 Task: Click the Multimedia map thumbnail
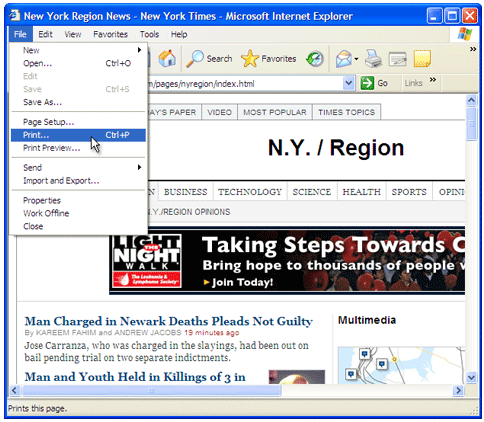pos(401,365)
